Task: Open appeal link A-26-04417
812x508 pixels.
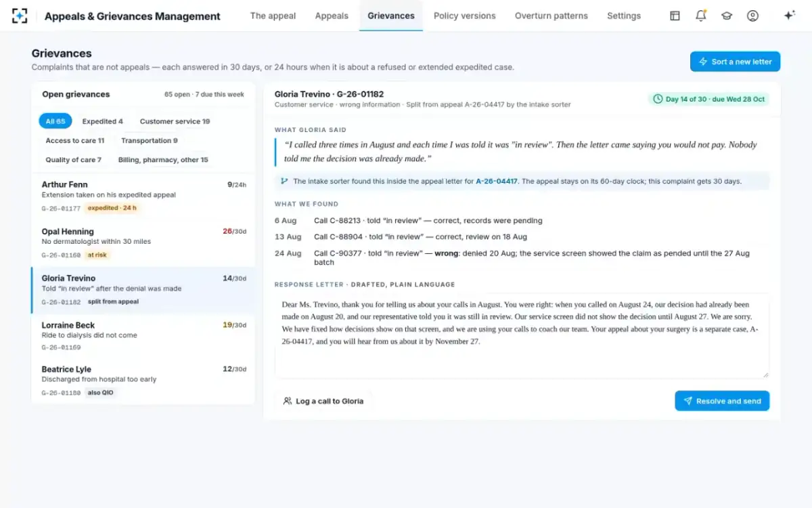Action: [x=497, y=182]
